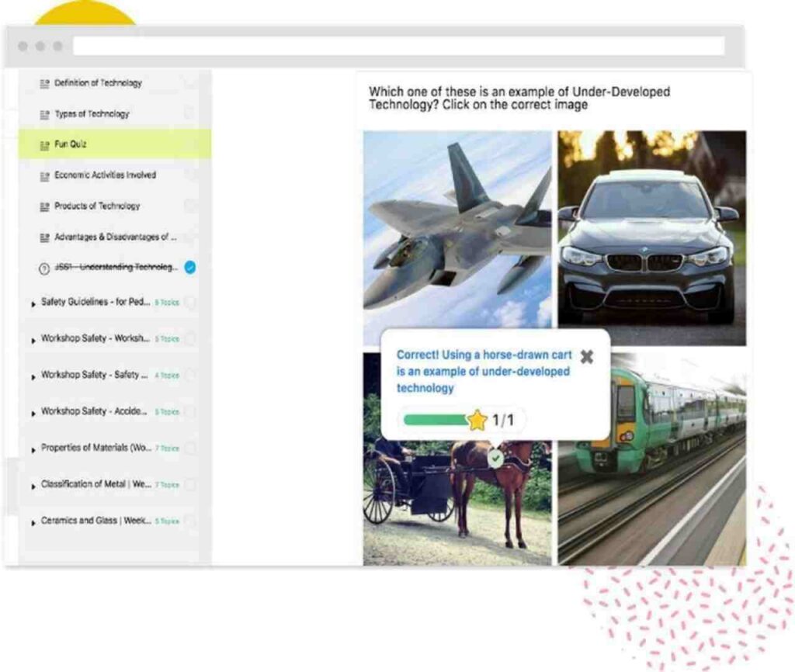Image resolution: width=795 pixels, height=672 pixels.
Task: Click the lesson icon beside Products of Technology
Action: click(x=44, y=206)
